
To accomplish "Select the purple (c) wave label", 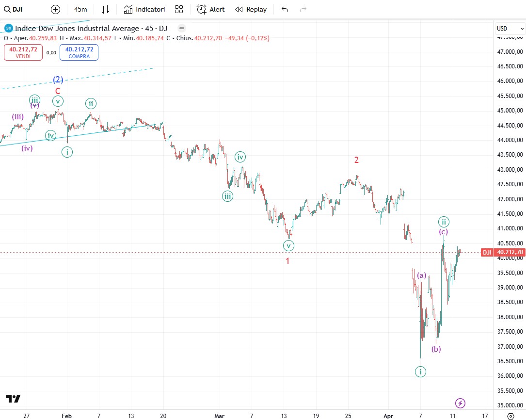I will [x=444, y=232].
